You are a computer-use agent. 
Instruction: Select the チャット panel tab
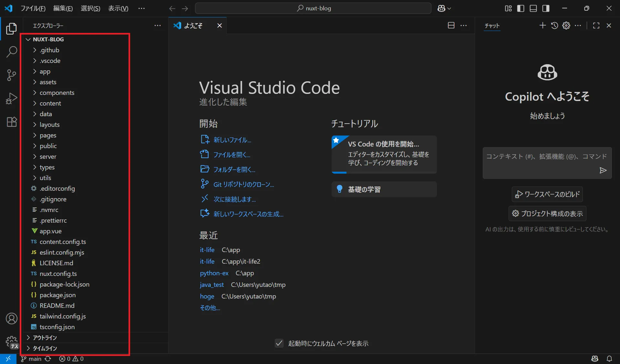tap(492, 25)
